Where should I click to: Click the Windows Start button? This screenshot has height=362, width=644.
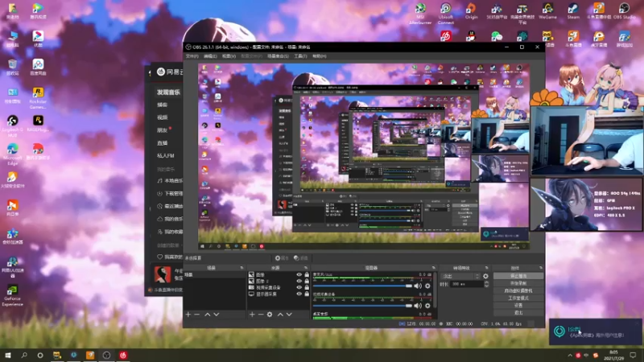pos(8,355)
